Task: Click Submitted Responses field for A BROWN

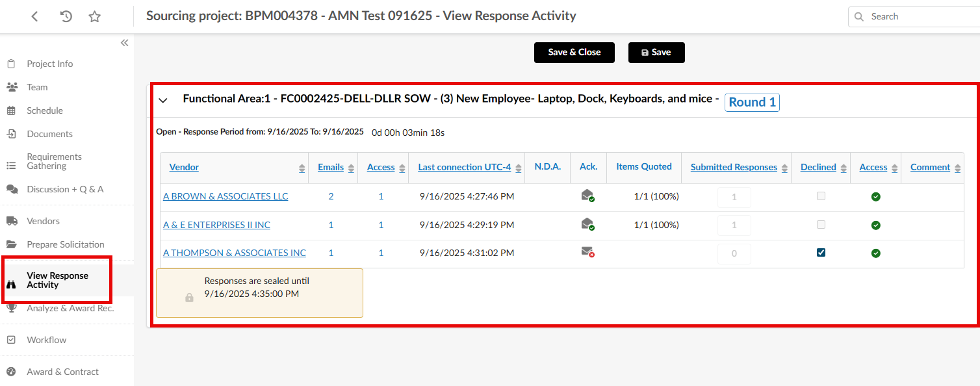Action: [734, 197]
